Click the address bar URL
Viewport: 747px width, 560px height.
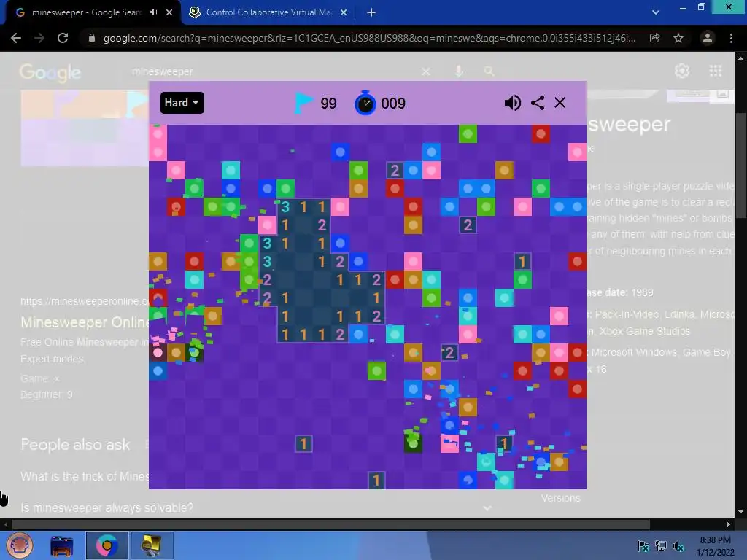point(369,38)
